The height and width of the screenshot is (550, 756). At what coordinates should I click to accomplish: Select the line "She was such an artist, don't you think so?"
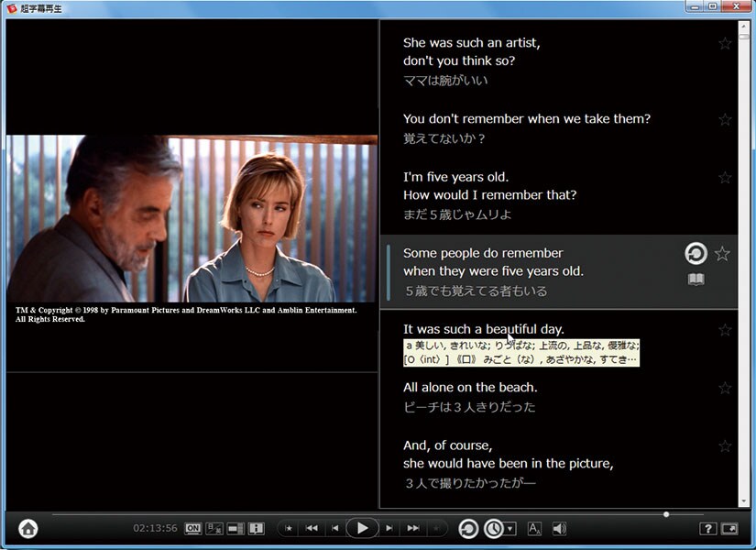(472, 51)
